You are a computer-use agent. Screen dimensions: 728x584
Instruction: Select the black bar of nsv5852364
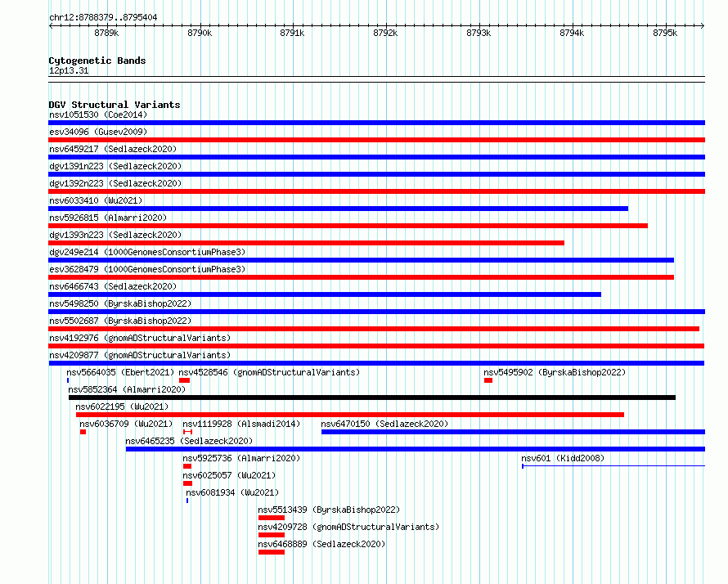click(372, 398)
